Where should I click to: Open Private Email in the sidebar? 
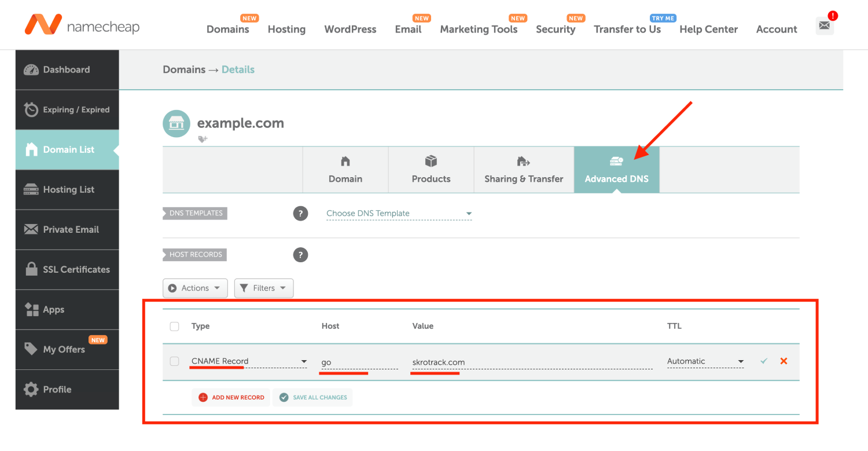click(67, 229)
